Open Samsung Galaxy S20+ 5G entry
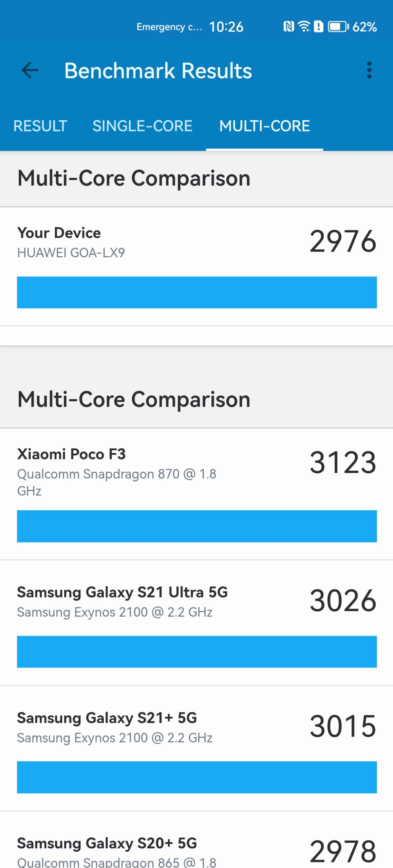 pyautogui.click(x=196, y=840)
